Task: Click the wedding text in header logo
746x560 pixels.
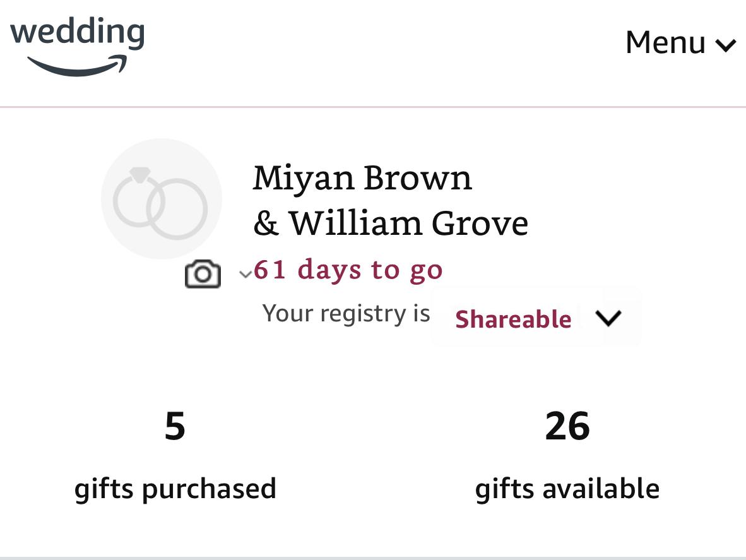Action: pos(78,32)
